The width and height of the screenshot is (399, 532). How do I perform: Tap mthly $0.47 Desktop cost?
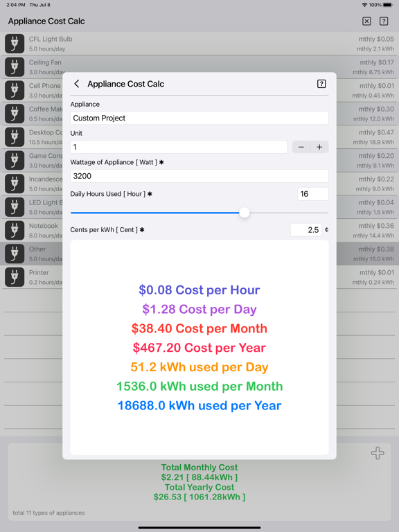[376, 133]
